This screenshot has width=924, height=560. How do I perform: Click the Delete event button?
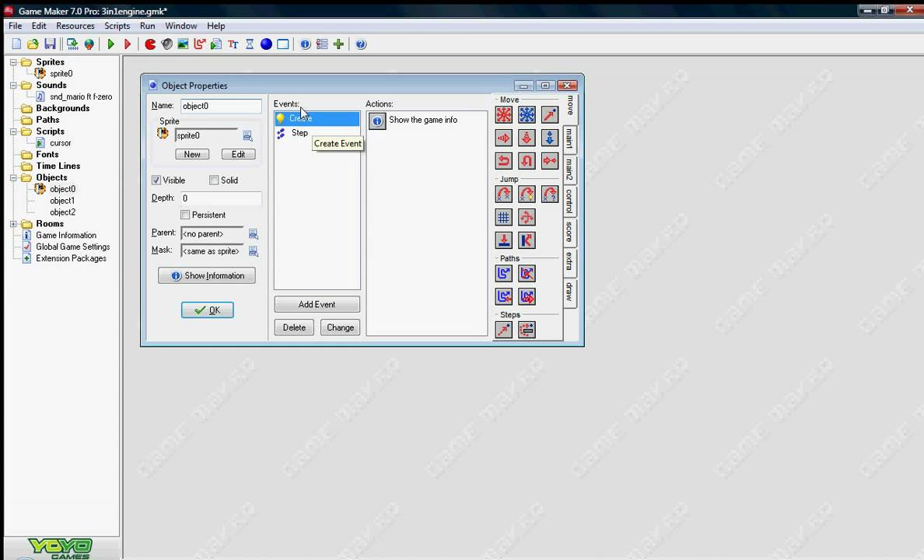pos(294,327)
